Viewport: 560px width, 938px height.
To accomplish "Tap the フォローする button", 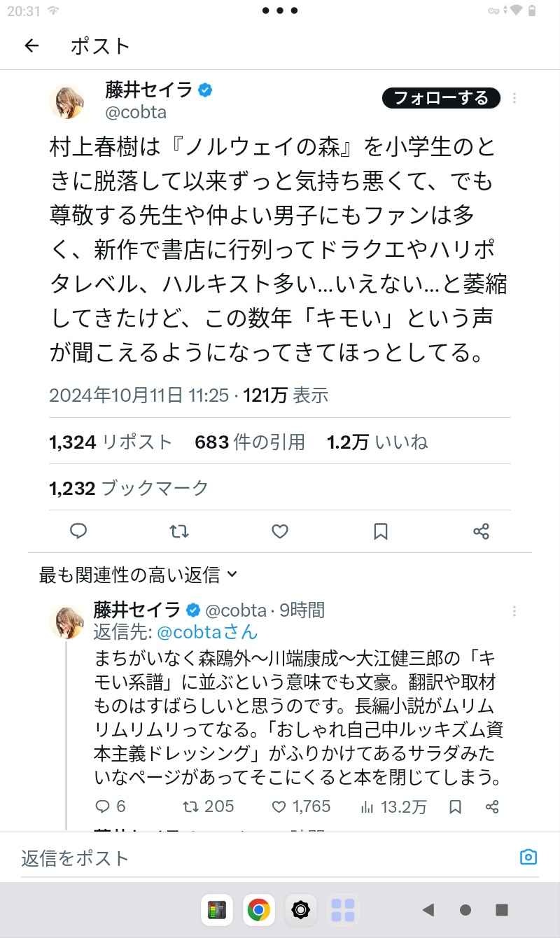I will pyautogui.click(x=441, y=98).
